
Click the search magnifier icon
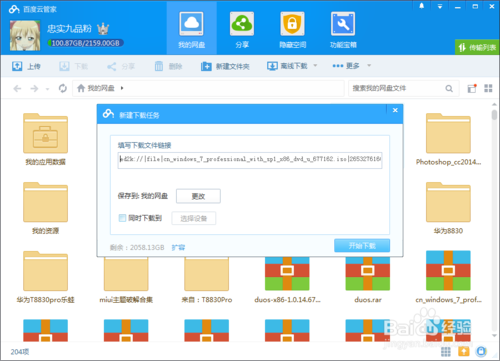point(449,88)
